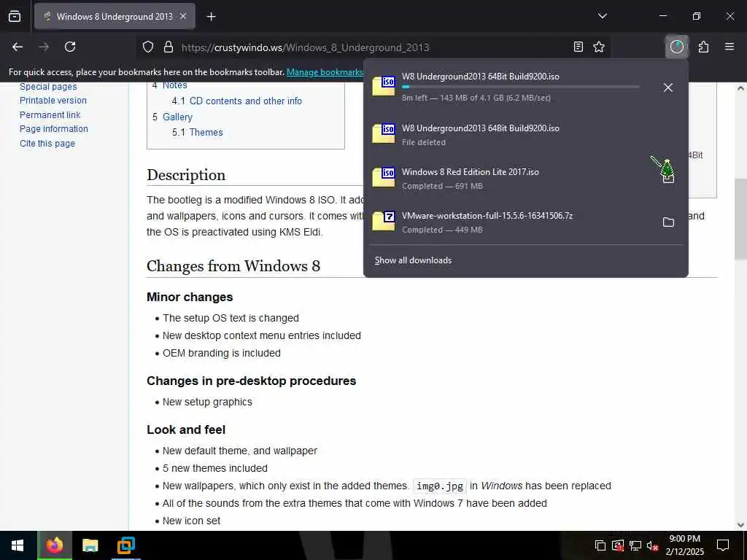This screenshot has height=560, width=747.
Task: Show site security padlock info
Action: 169,47
